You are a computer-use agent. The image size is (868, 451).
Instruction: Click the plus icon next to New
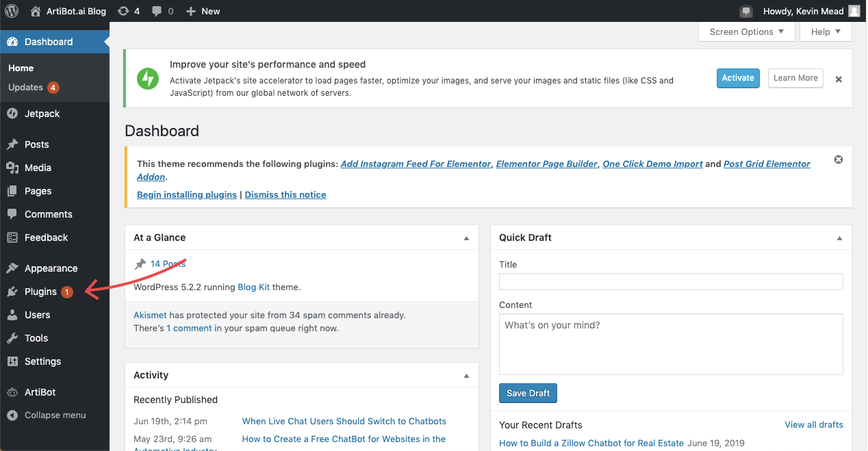pyautogui.click(x=191, y=11)
